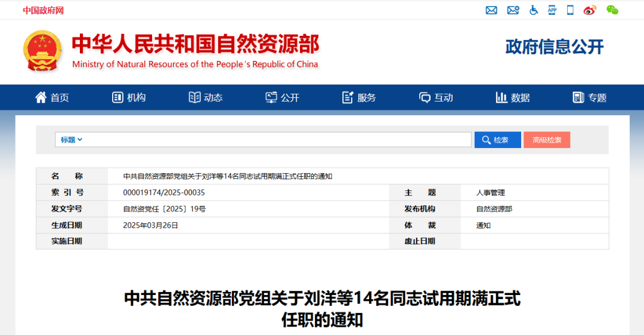This screenshot has width=644, height=335.
Task: Click the national emblem logo
Action: tap(42, 51)
